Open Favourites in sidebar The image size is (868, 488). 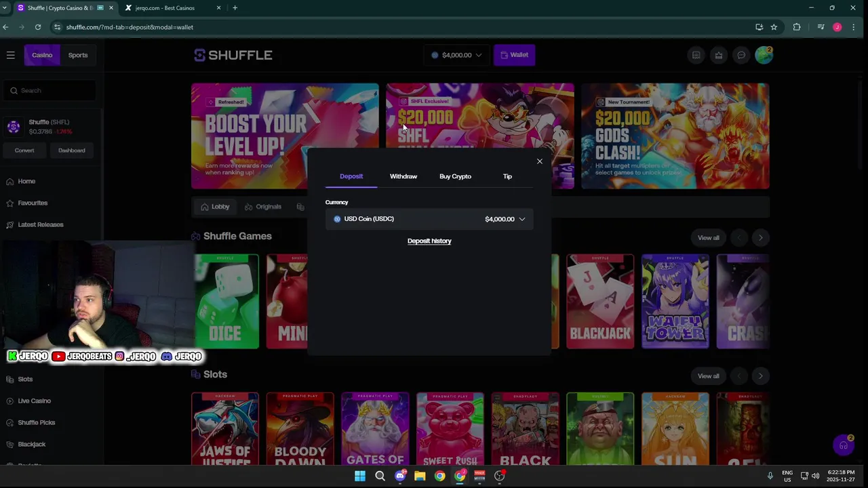click(33, 203)
